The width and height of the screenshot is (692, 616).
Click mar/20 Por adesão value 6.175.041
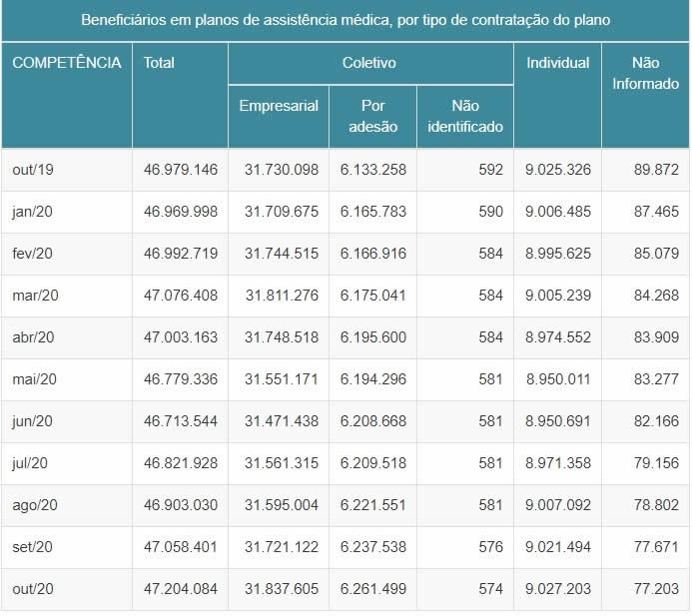click(373, 296)
